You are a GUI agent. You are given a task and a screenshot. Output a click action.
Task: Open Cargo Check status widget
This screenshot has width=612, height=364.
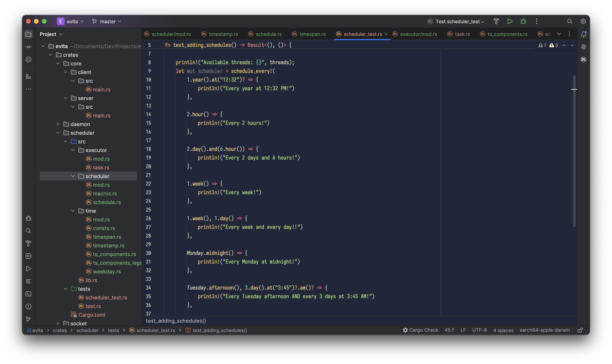(x=420, y=330)
